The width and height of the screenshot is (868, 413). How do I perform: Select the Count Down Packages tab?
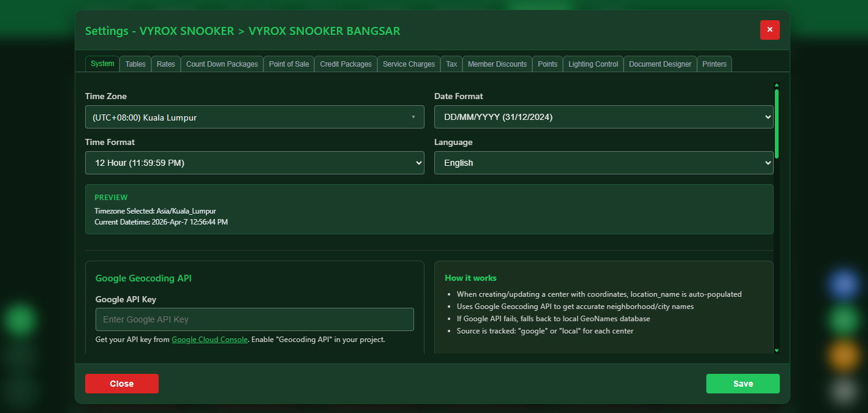click(x=222, y=64)
